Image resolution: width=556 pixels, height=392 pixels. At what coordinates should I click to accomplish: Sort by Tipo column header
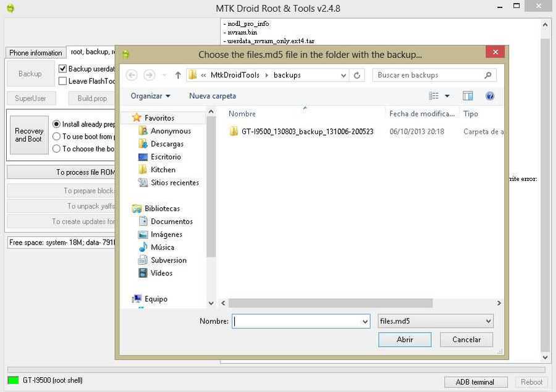(x=471, y=114)
